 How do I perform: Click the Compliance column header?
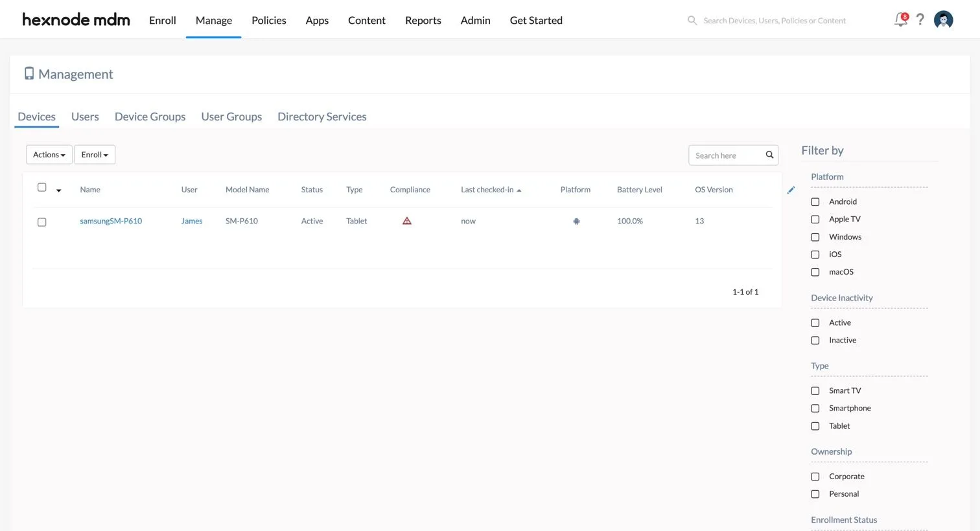[410, 190]
